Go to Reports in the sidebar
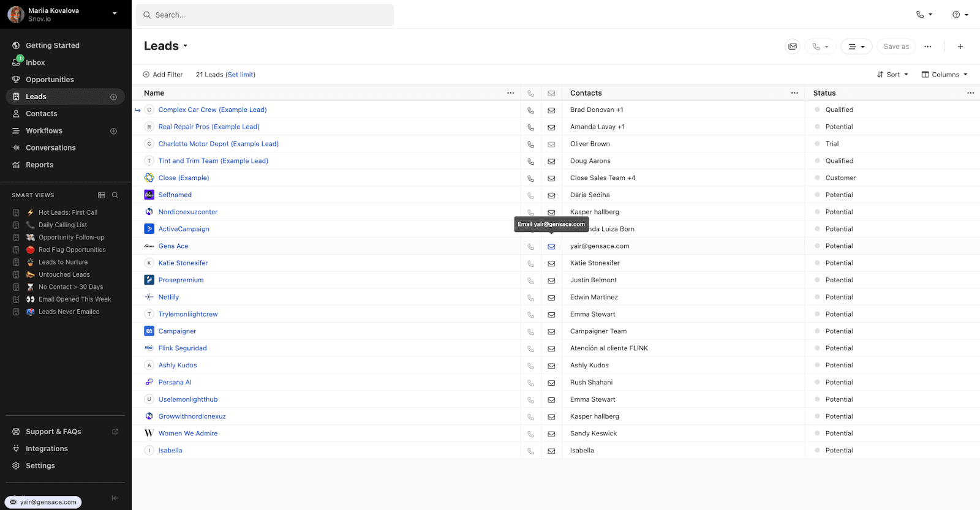This screenshot has width=980, height=510. pyautogui.click(x=39, y=165)
